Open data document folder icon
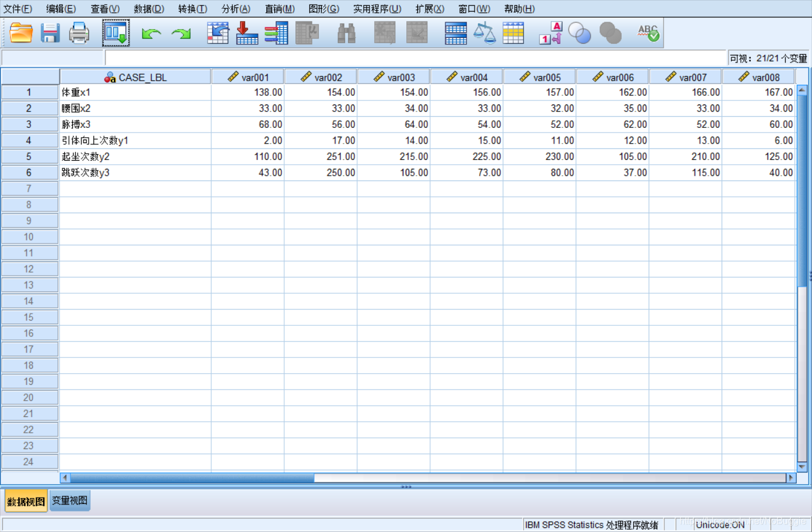This screenshot has height=532, width=812. pyautogui.click(x=21, y=33)
